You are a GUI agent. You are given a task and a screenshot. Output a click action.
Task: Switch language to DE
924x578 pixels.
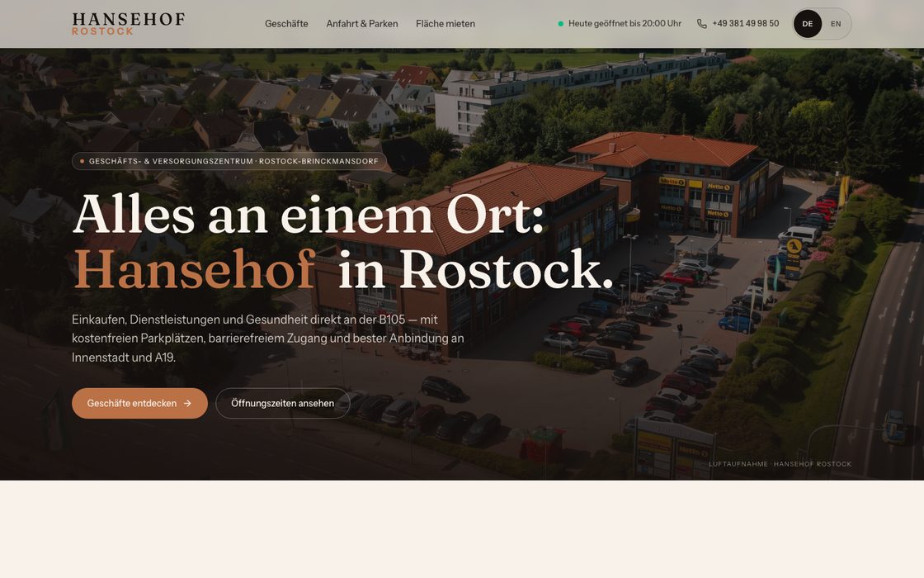point(808,24)
